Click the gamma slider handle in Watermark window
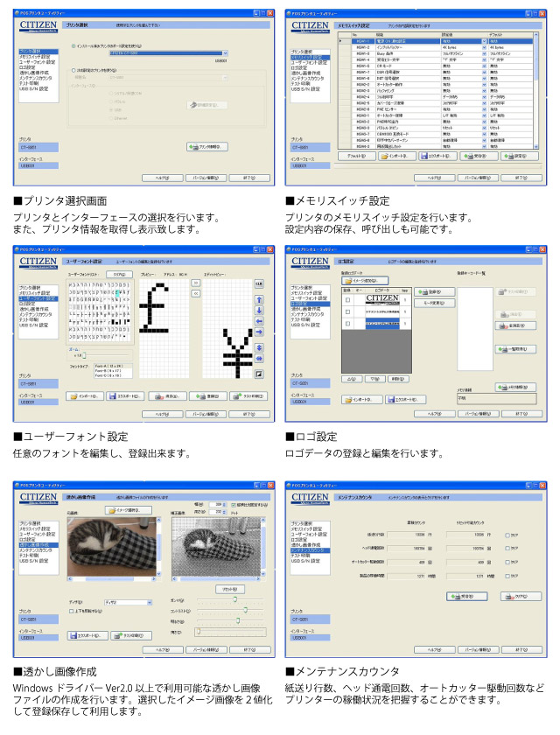Screen dimensions: 560x735 [x=235, y=599]
